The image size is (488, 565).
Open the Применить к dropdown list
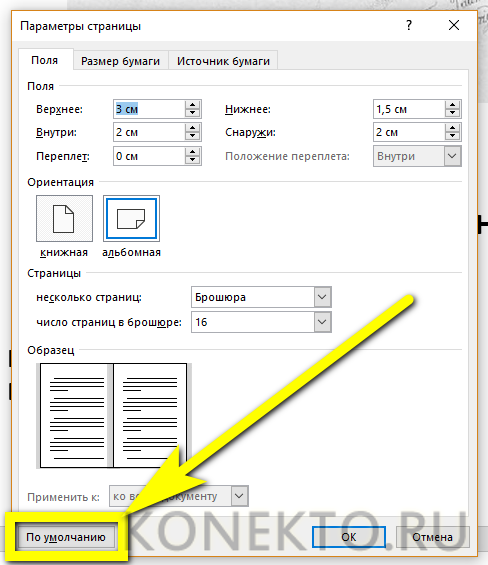pyautogui.click(x=239, y=496)
